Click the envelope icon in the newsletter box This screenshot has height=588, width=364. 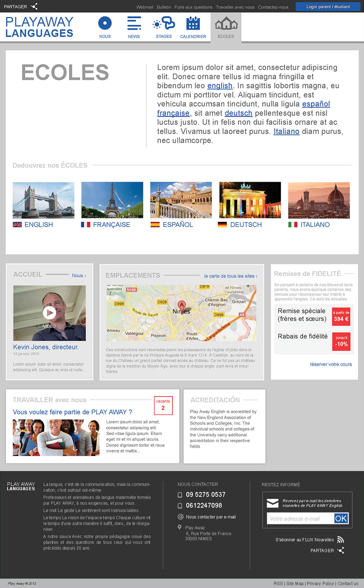[272, 503]
